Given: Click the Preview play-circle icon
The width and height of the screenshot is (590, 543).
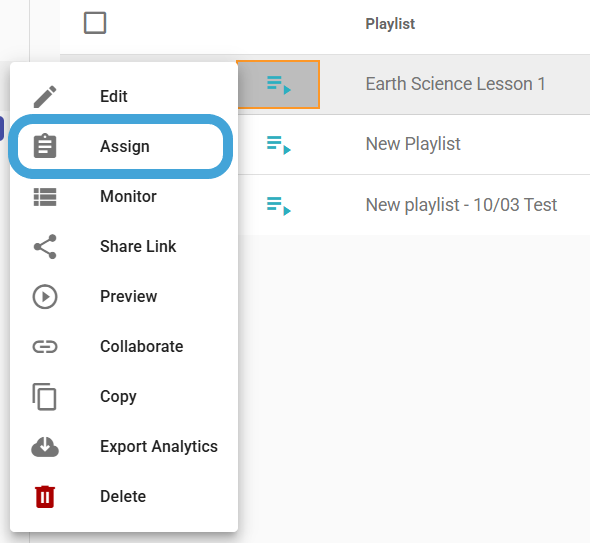Looking at the screenshot, I should coord(45,297).
